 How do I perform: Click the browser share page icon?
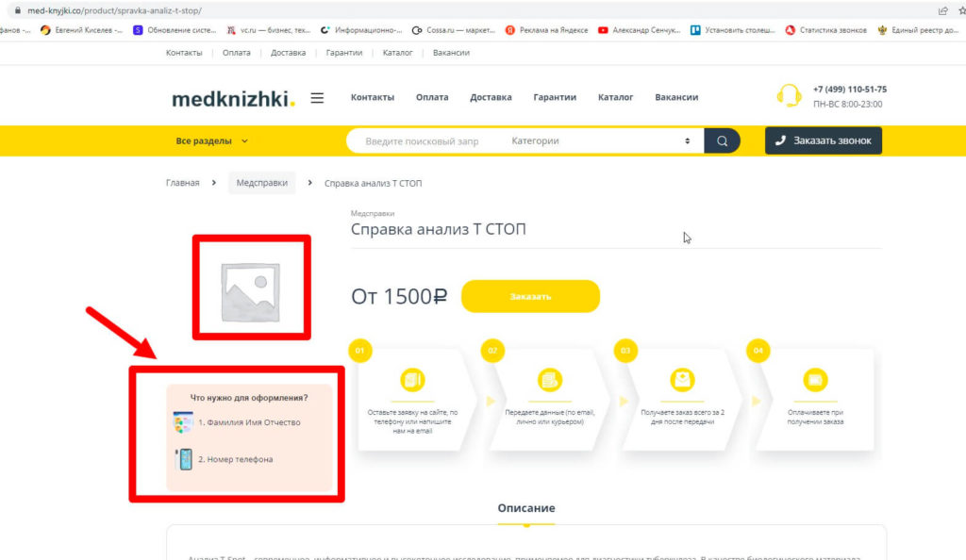[942, 10]
